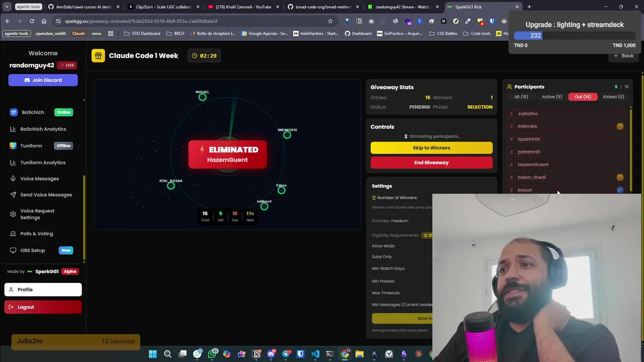Bookmark this page with the star icon
The width and height of the screenshot is (644, 362).
[x=330, y=21]
